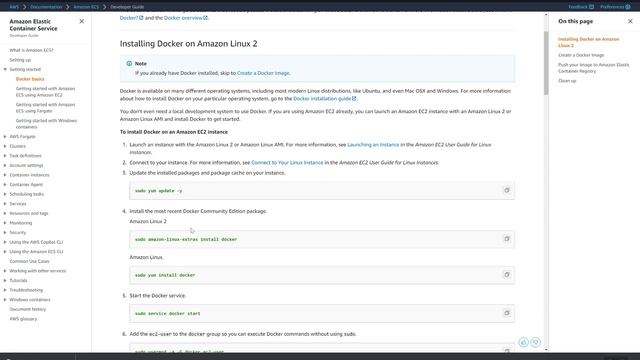Image resolution: width=640 pixels, height=360 pixels.
Task: Open the 'Launching an Instance' link
Action: (373, 144)
